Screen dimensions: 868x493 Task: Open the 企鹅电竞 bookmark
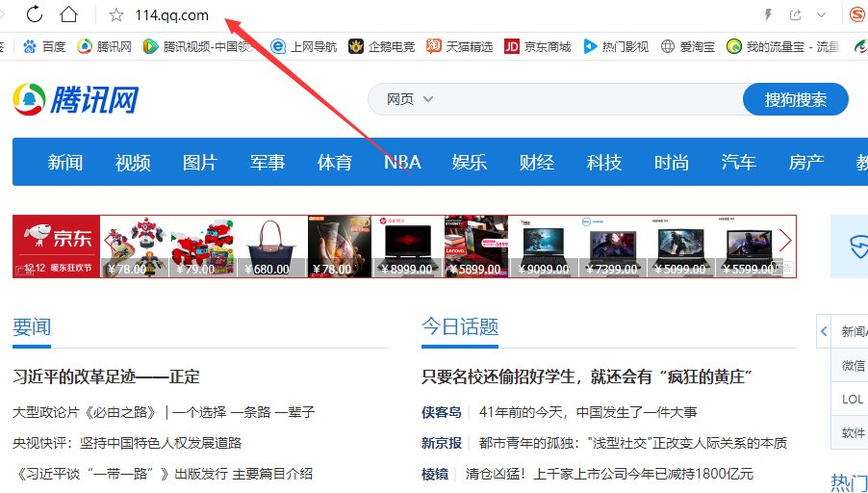tap(381, 46)
